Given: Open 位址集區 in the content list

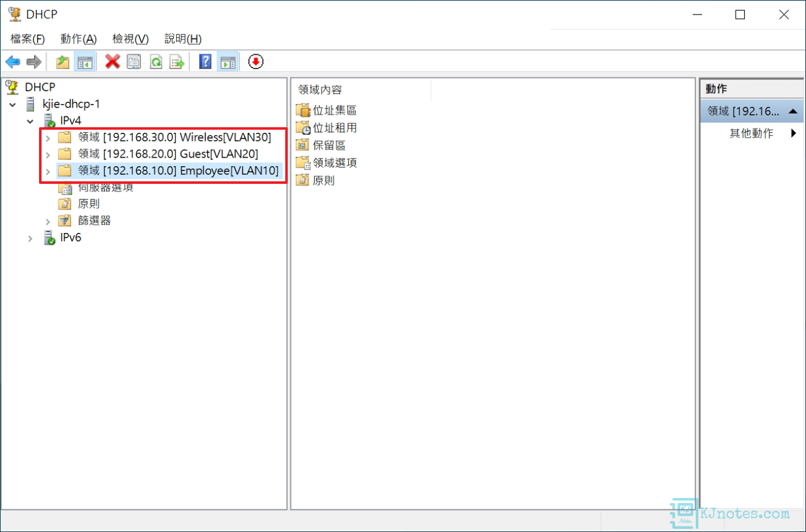Looking at the screenshot, I should tap(335, 110).
